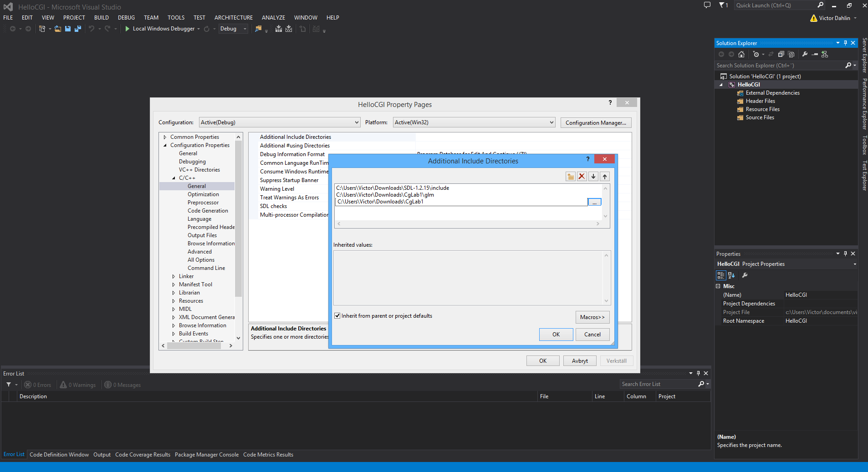
Task: Click the Error List filter funnel icon
Action: pos(9,385)
